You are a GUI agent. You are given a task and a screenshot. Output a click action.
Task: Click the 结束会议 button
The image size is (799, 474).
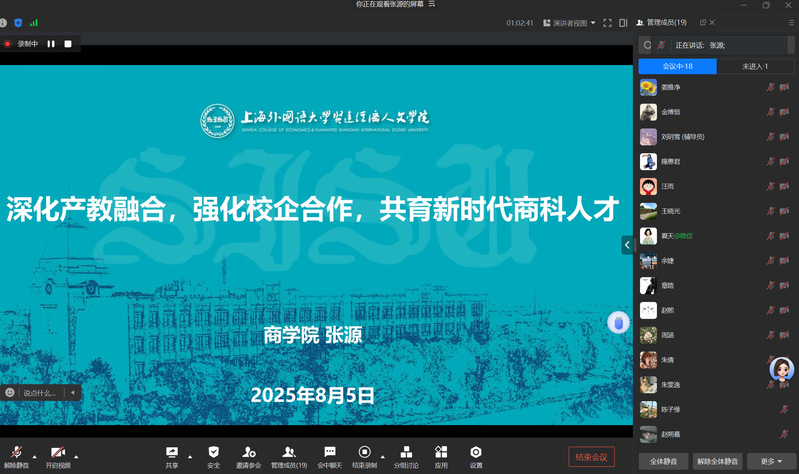click(x=592, y=457)
